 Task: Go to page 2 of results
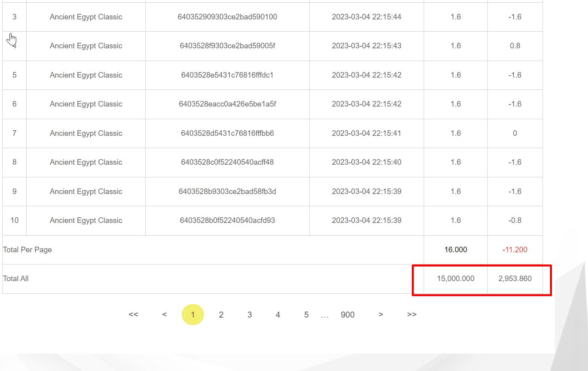(x=221, y=315)
